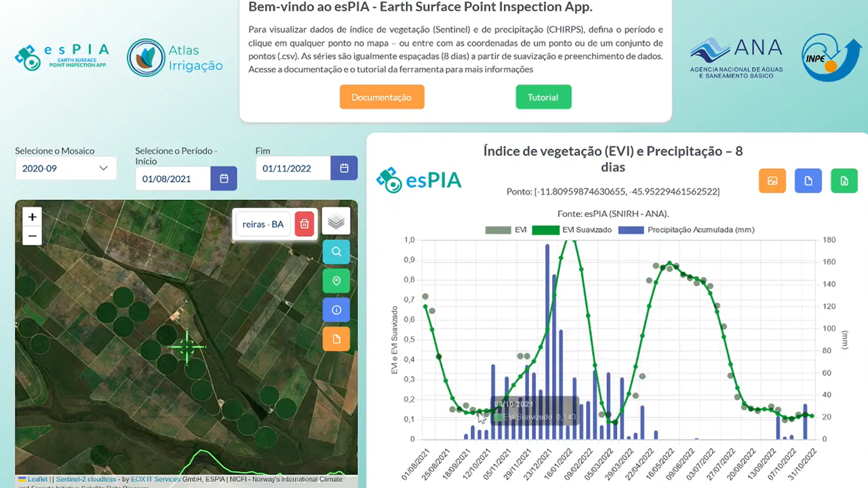Export chart as image with orange button
The height and width of the screenshot is (488, 868).
772,181
